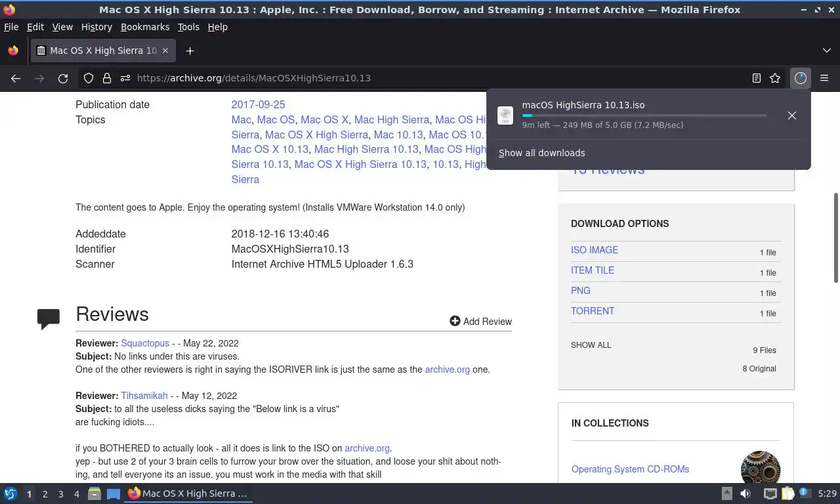The image size is (840, 504).
Task: Bookmark this page with star icon
Action: [775, 78]
